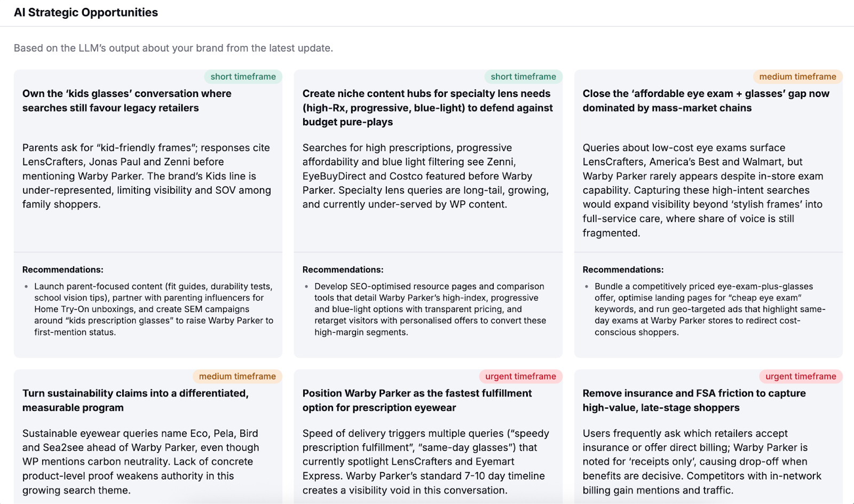This screenshot has width=854, height=504.
Task: Select the 'urgent timeframe' badge on insurance card
Action: click(x=801, y=376)
